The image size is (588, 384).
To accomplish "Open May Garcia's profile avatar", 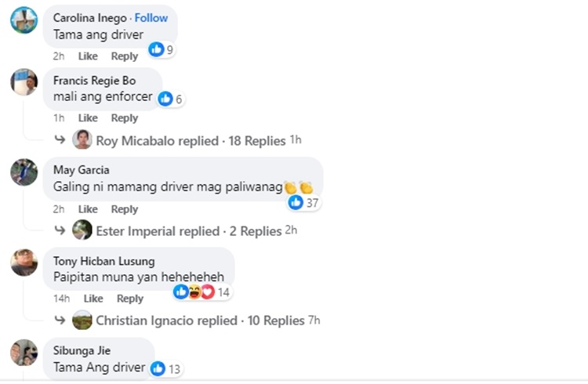I will click(24, 172).
